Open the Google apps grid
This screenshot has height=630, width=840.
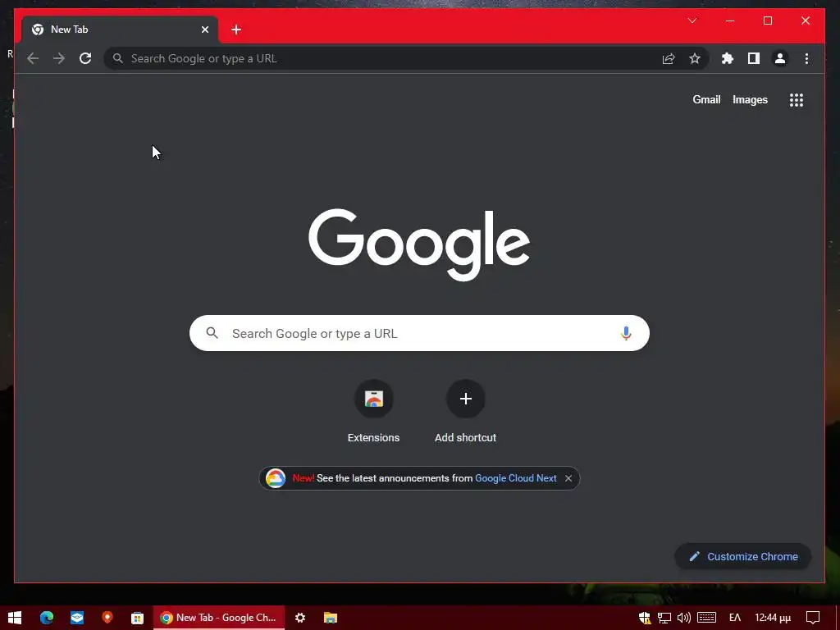tap(797, 99)
